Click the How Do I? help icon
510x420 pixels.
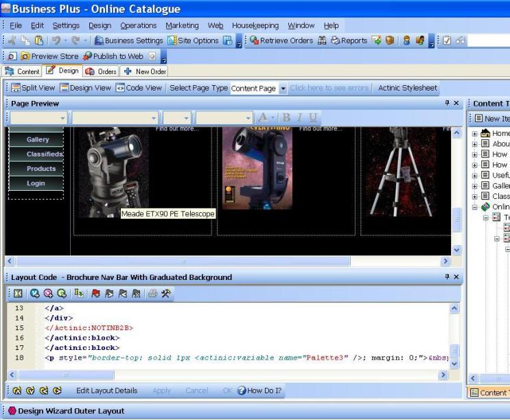point(240,390)
